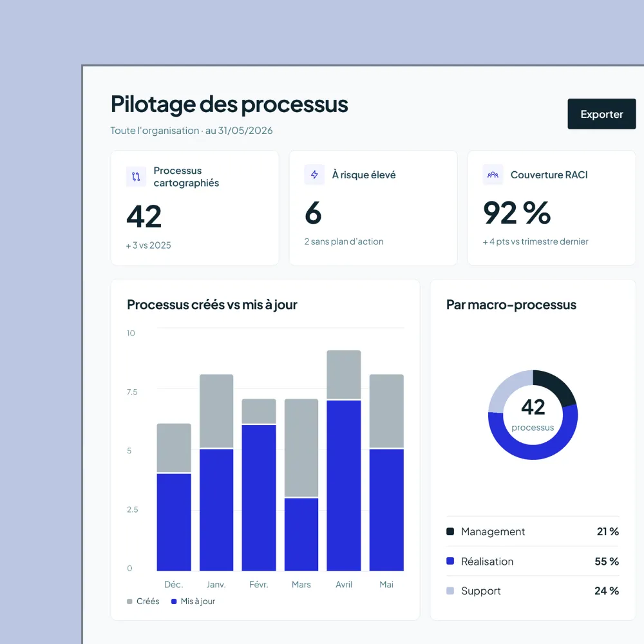The image size is (644, 644).
Task: Click the lightning bolt icon for À risque élevé
Action: pos(314,175)
